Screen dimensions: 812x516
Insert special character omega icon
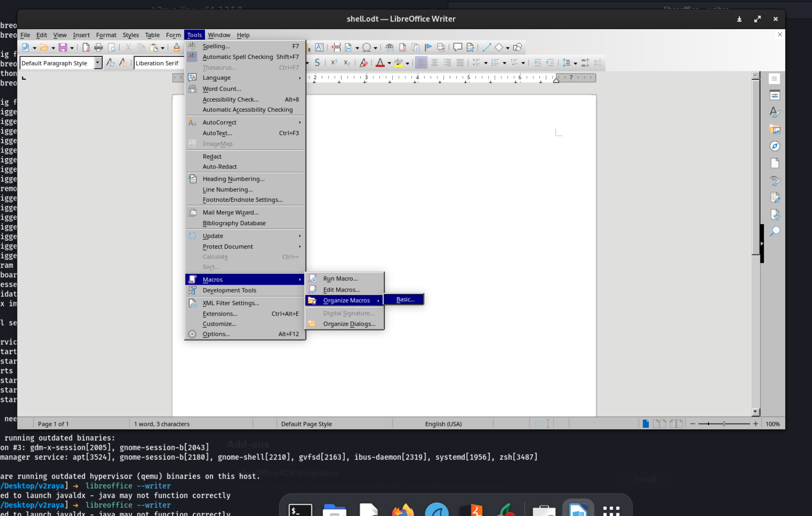[x=367, y=47]
